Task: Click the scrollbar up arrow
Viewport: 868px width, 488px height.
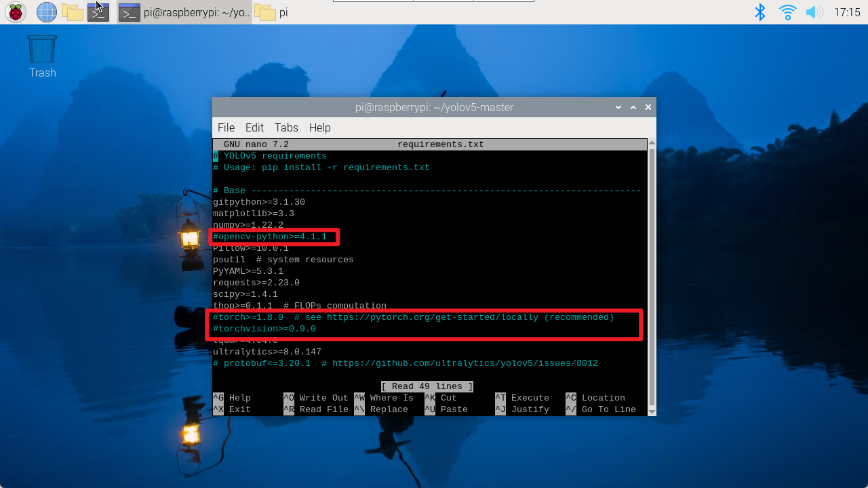Action: (652, 143)
